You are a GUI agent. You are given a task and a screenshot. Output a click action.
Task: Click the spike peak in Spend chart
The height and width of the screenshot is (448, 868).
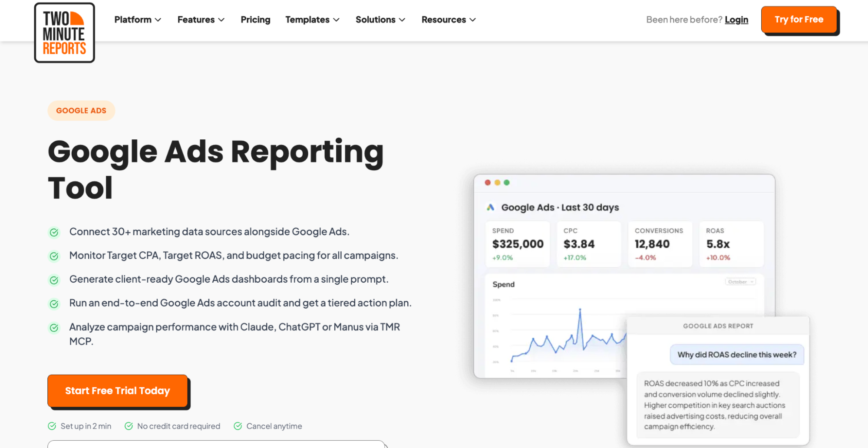(580, 310)
